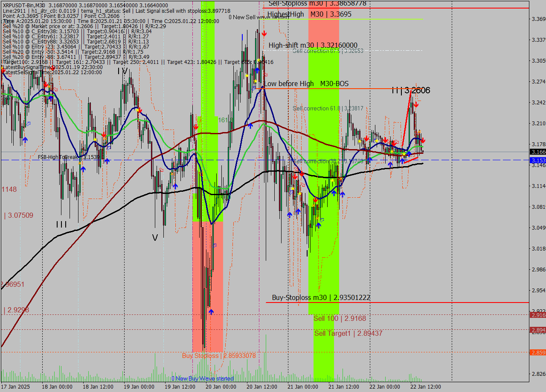Click the 22 Jan 12:00 time label
This screenshot has height=392, width=546.
(426, 386)
